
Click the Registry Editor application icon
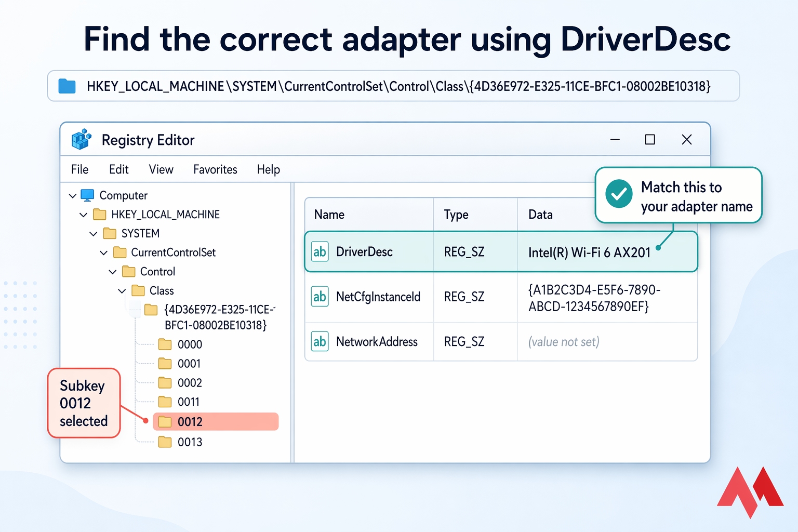pos(81,140)
